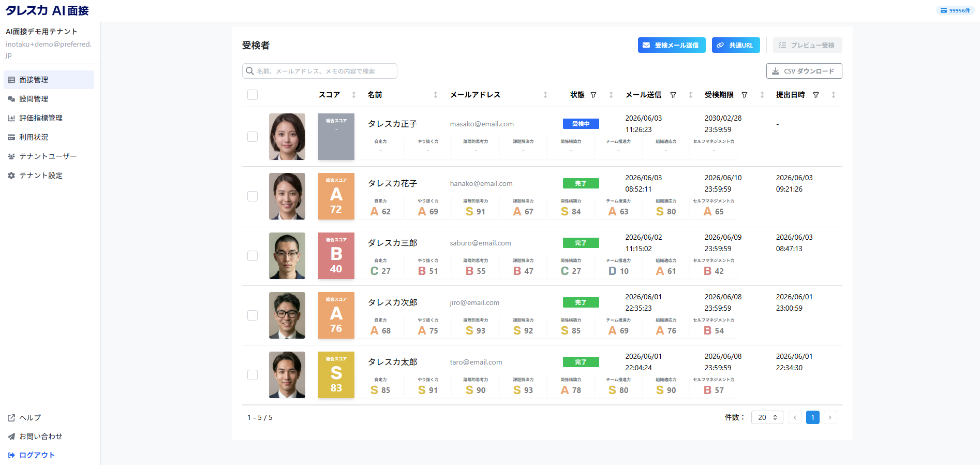The image size is (980, 465).
Task: Click the タレスカ AI面接 logo
Action: point(47,11)
